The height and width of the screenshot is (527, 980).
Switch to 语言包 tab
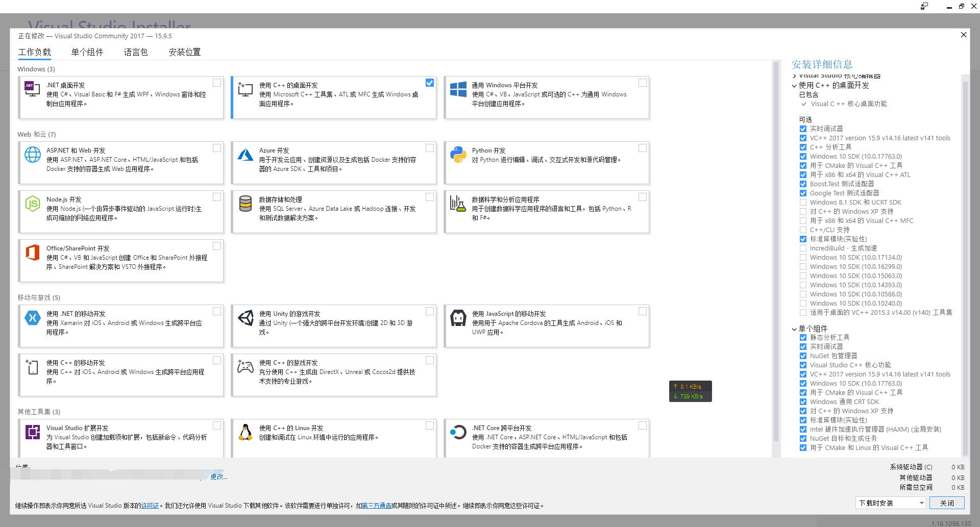point(136,52)
